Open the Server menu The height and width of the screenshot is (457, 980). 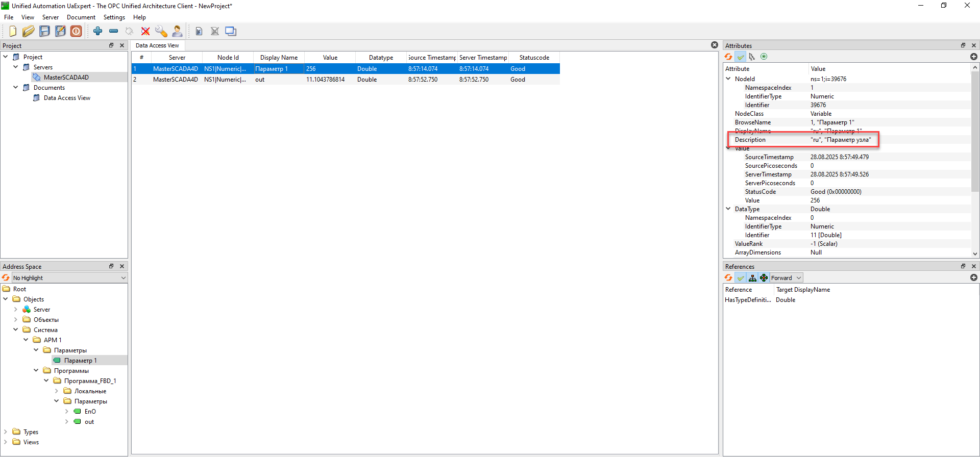pyautogui.click(x=50, y=17)
